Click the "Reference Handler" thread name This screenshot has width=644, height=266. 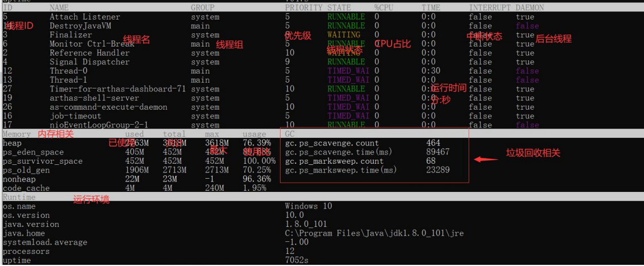point(90,53)
